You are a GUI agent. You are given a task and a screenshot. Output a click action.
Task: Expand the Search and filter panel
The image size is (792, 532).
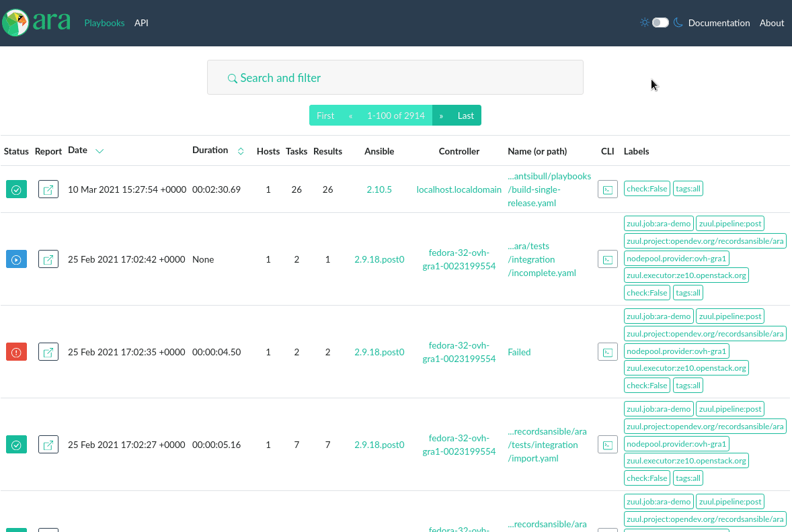pos(395,78)
